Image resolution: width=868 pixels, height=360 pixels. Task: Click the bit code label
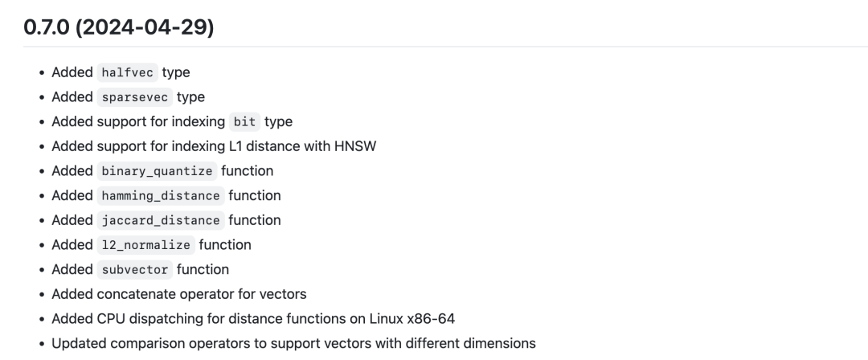246,122
